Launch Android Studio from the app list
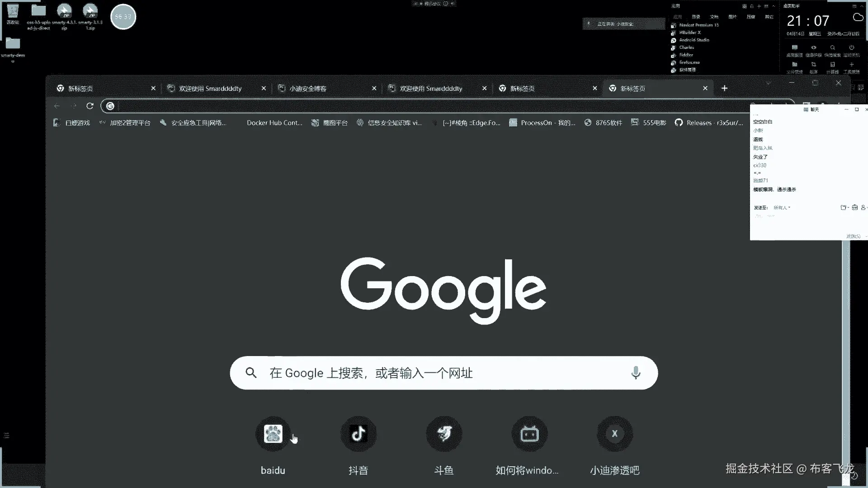The width and height of the screenshot is (868, 488). tap(693, 40)
